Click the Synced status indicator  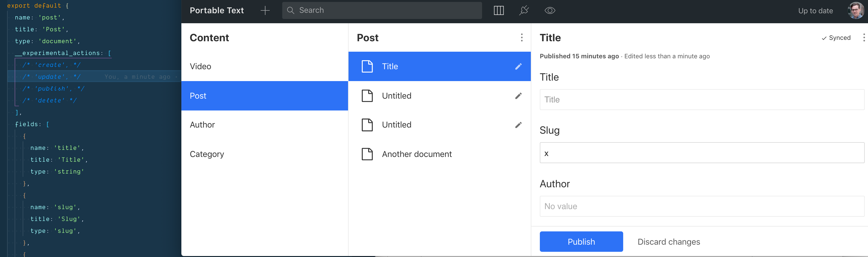tap(836, 38)
